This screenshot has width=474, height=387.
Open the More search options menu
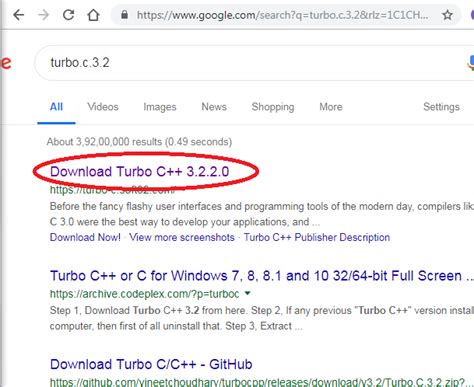tap(331, 107)
